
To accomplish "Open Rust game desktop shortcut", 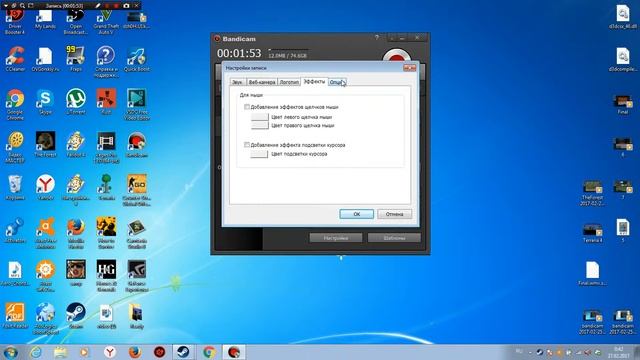I will pyautogui.click(x=106, y=102).
